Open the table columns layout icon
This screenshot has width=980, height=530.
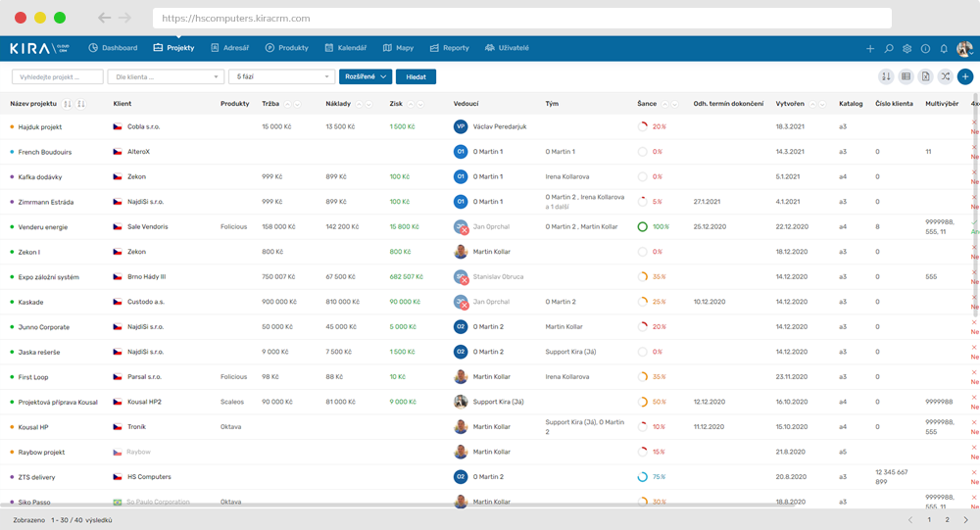click(x=906, y=76)
